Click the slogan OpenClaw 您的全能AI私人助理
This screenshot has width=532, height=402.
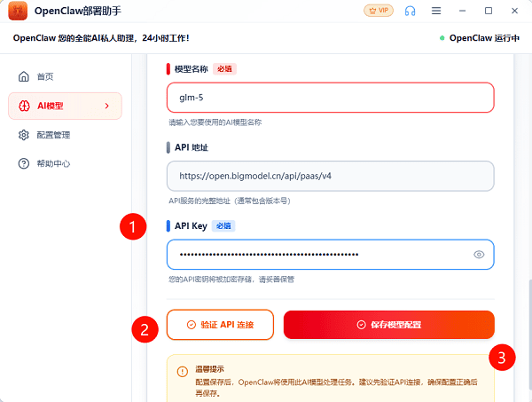pos(101,38)
